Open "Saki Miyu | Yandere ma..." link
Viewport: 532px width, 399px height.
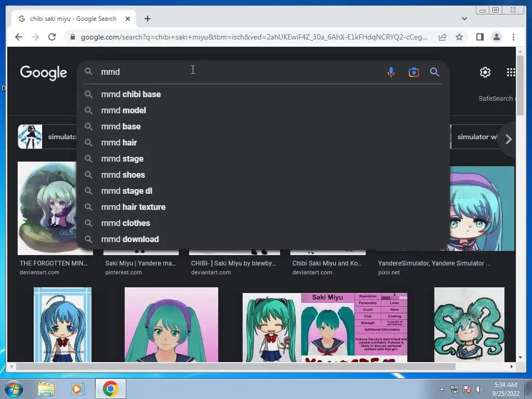(140, 263)
